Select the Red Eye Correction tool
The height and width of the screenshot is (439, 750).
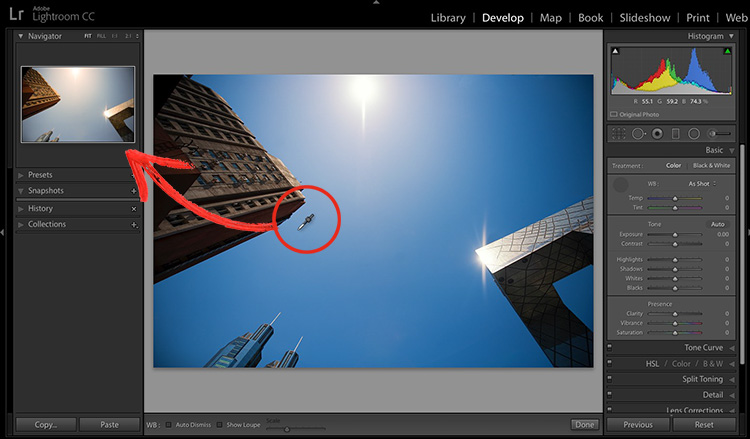point(657,134)
